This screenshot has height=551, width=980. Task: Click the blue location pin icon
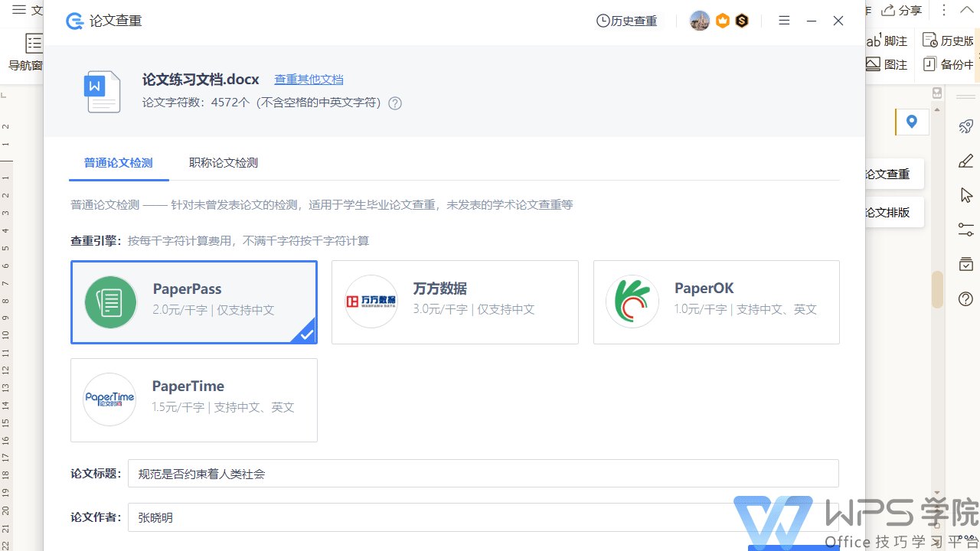[x=912, y=122]
